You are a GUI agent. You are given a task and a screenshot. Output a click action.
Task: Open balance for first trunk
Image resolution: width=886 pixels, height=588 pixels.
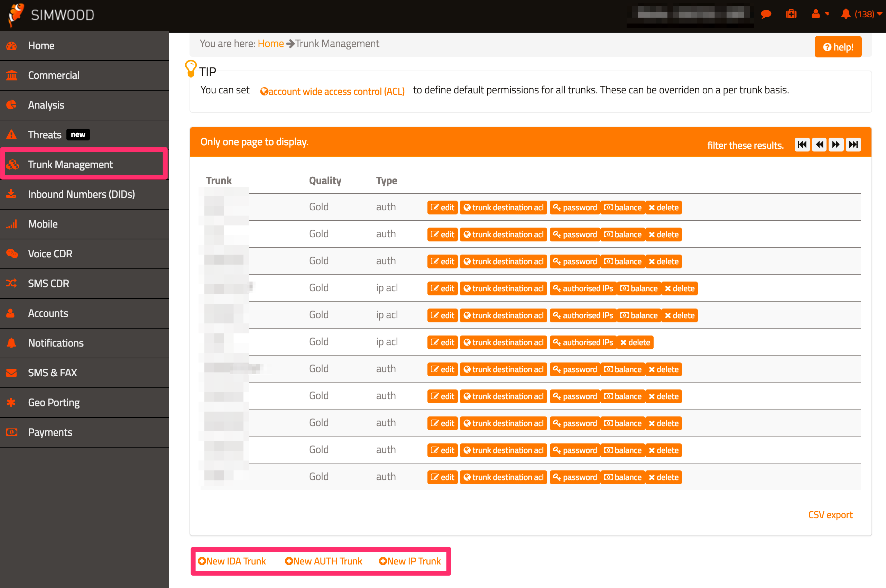[622, 208]
